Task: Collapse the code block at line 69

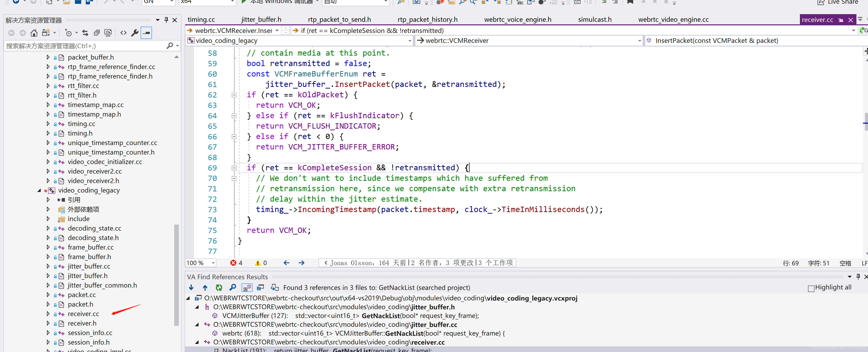Action: coord(234,168)
